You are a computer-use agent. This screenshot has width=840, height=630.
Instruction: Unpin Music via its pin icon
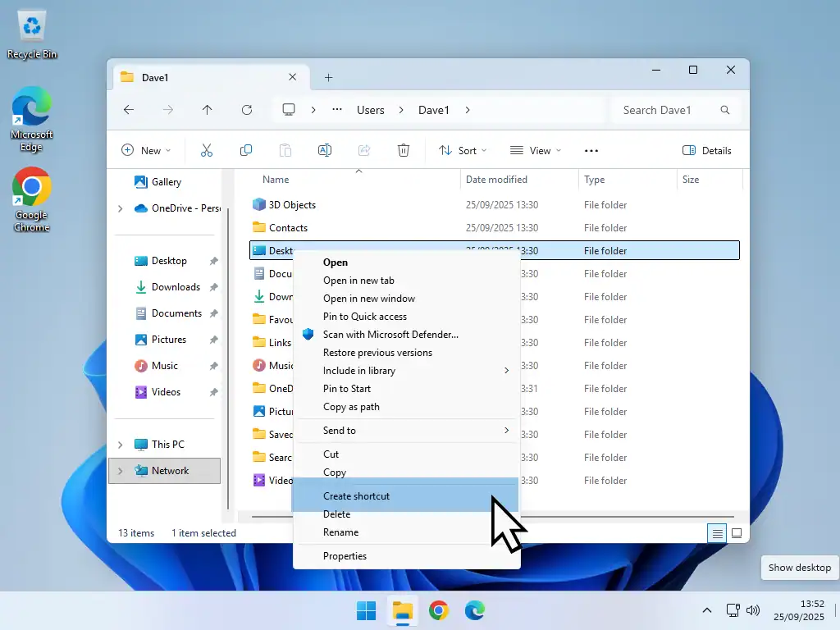point(214,366)
